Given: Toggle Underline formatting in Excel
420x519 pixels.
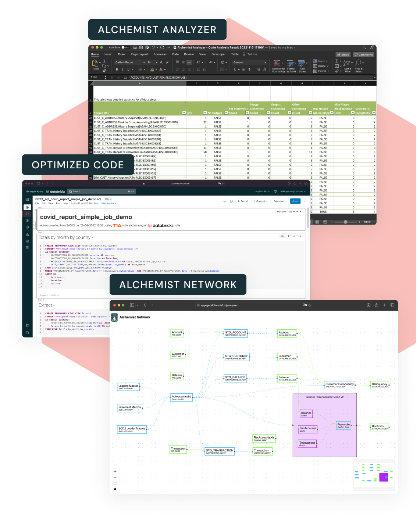Looking at the screenshot, I should pos(128,69).
